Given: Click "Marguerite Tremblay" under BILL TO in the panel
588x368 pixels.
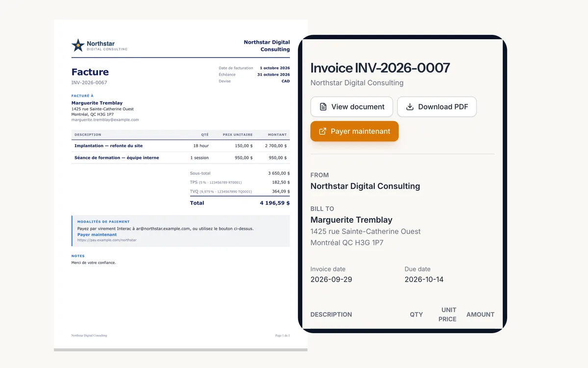Looking at the screenshot, I should pyautogui.click(x=351, y=220).
